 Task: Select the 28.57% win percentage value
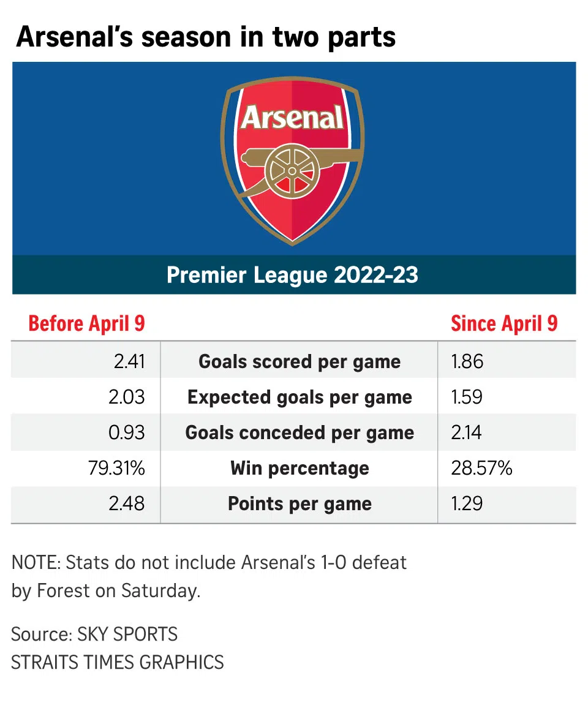pos(481,469)
